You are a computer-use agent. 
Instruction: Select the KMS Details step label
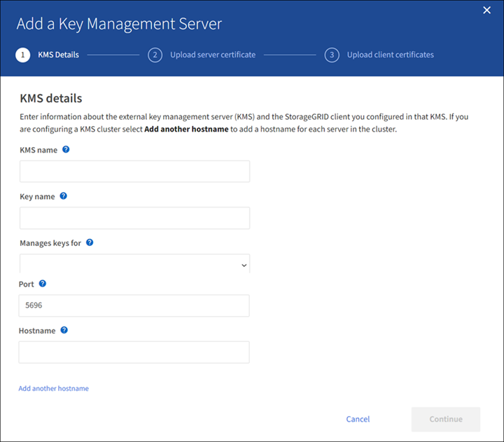tap(58, 55)
